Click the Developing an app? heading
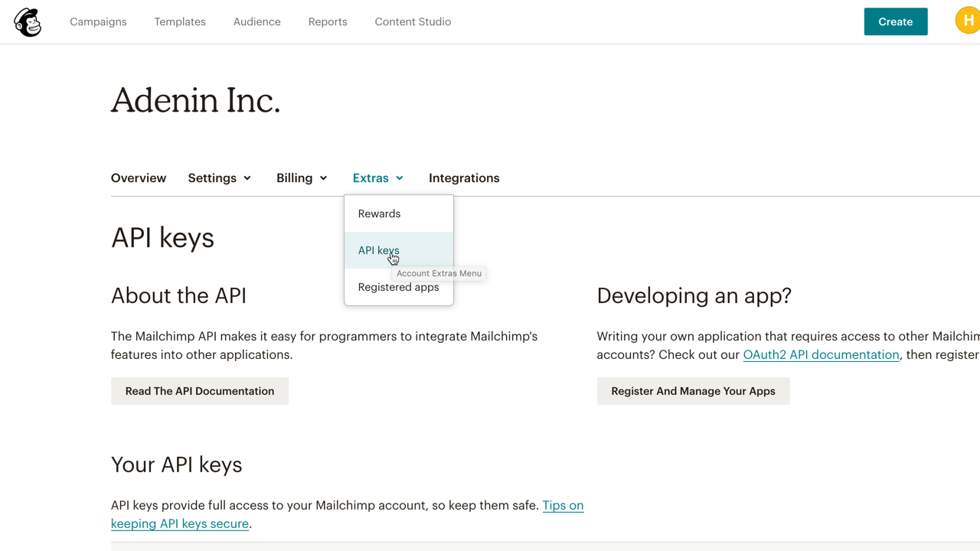Image resolution: width=980 pixels, height=551 pixels. coord(694,295)
